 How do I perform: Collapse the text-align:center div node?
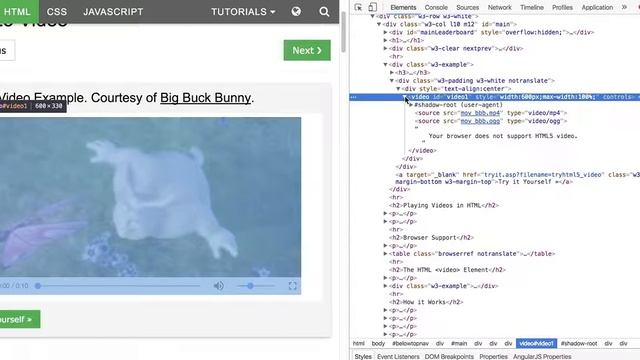coord(398,89)
